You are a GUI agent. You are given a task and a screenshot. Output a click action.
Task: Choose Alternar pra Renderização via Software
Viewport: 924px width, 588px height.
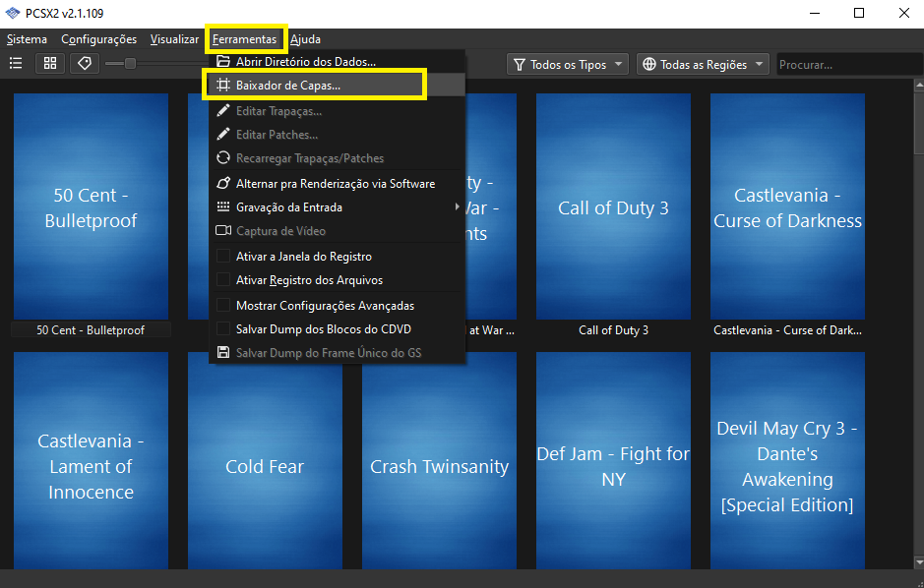[335, 184]
